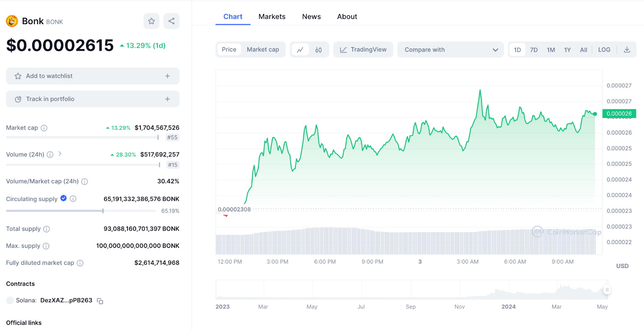Copy the Solana contract address
This screenshot has height=330, width=644.
[100, 301]
